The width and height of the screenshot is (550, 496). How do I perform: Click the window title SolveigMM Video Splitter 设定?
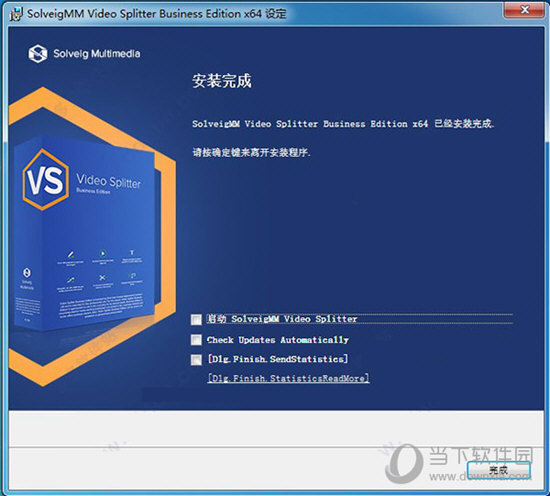coord(156,14)
